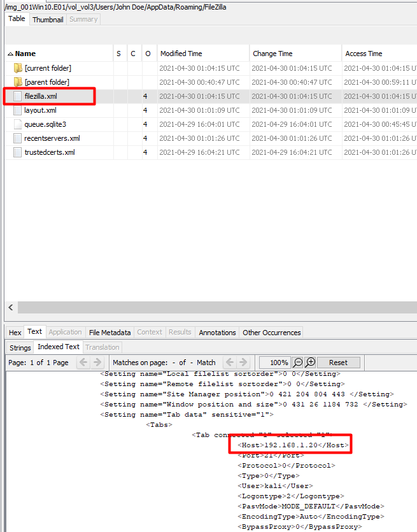Go to next match with right arrow
The image size is (417, 532).
point(243,363)
